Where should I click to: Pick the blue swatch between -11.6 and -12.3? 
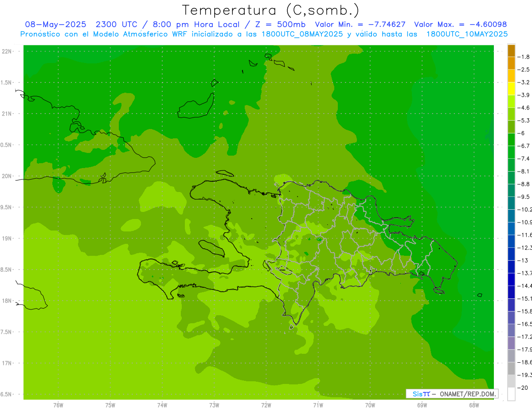pos(511,241)
